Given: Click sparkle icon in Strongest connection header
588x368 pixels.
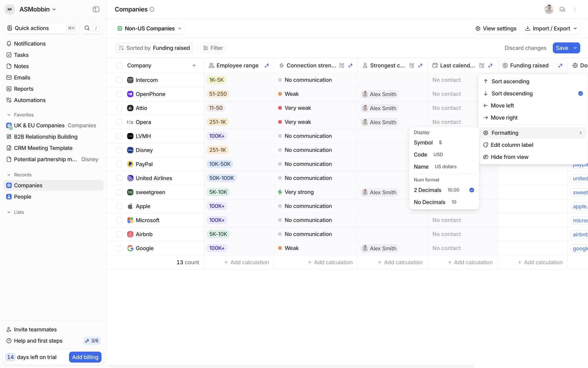Looking at the screenshot, I should 420,65.
